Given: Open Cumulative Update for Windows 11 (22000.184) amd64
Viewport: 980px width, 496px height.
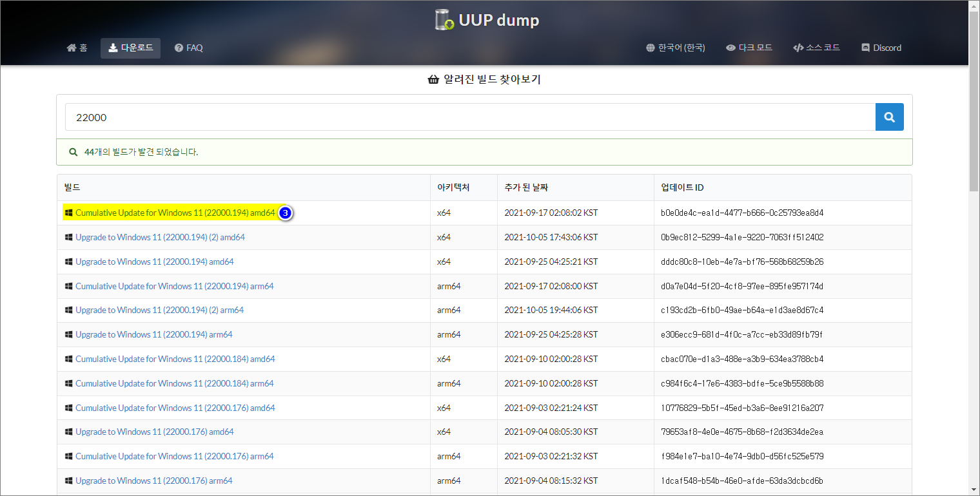Looking at the screenshot, I should pos(175,359).
